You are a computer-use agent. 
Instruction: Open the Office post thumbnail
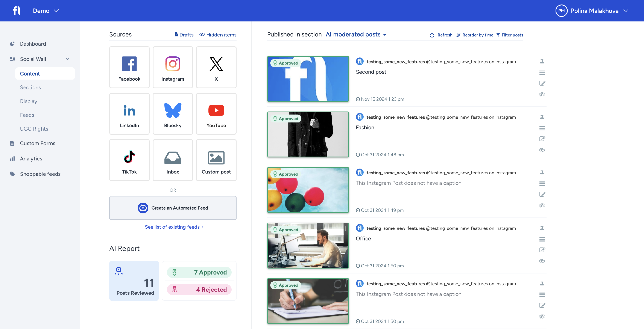point(308,246)
